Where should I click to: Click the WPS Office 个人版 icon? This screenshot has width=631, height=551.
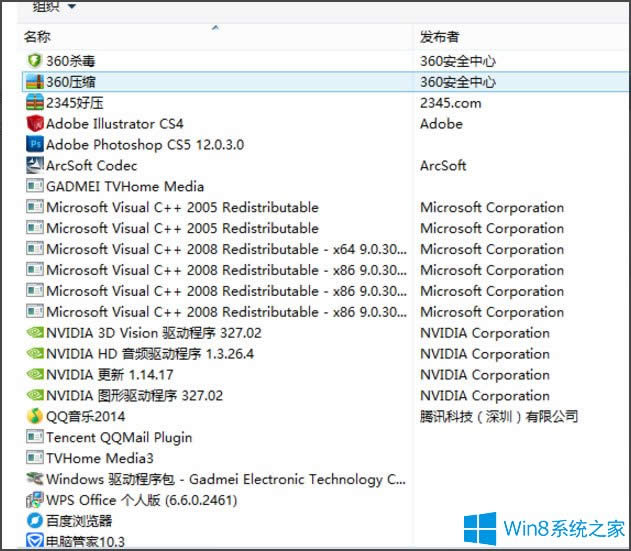[x=34, y=500]
